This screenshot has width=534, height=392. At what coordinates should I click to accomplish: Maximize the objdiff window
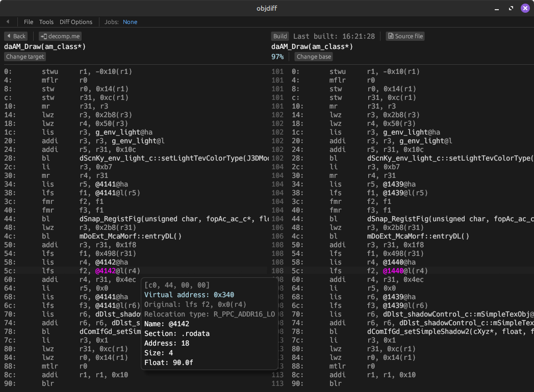coord(511,8)
